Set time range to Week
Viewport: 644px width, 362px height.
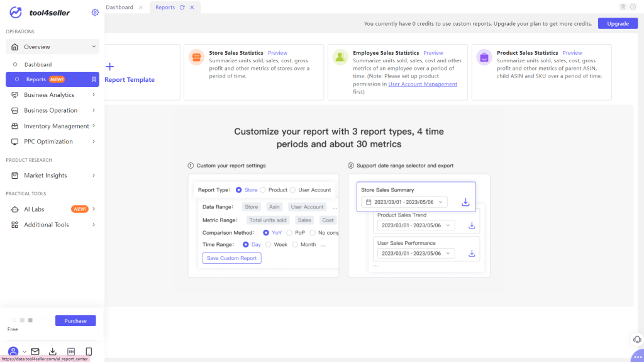tap(268, 245)
